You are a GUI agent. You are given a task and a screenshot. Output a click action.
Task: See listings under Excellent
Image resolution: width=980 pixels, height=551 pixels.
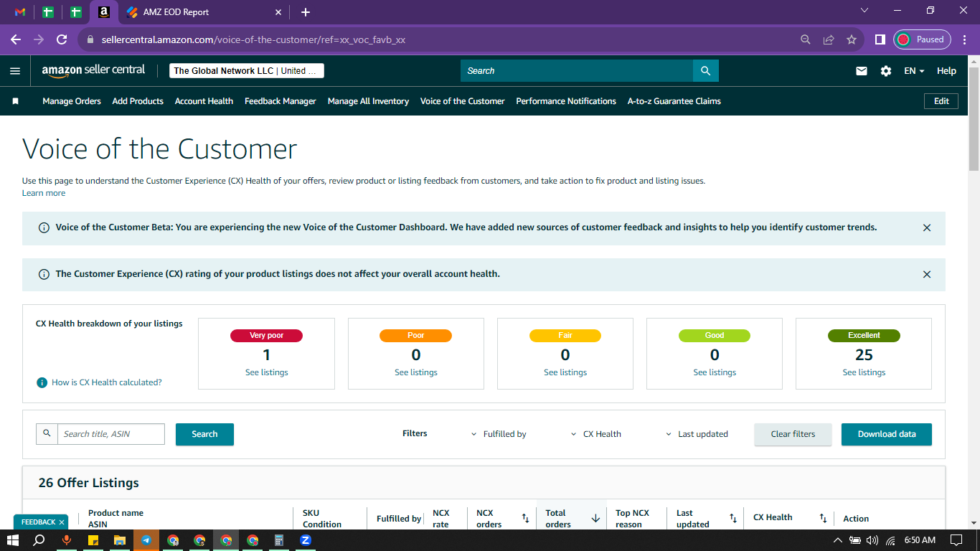(864, 372)
